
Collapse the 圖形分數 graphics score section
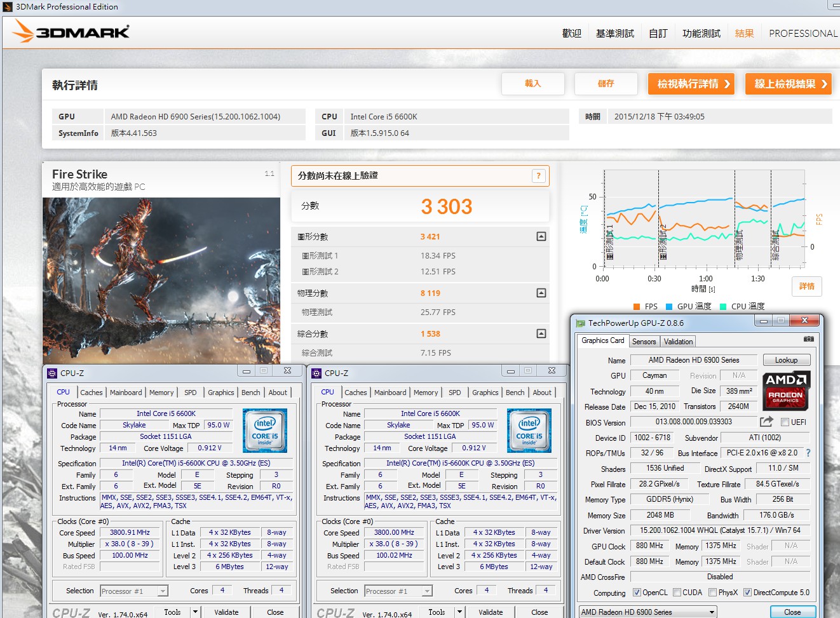point(541,236)
